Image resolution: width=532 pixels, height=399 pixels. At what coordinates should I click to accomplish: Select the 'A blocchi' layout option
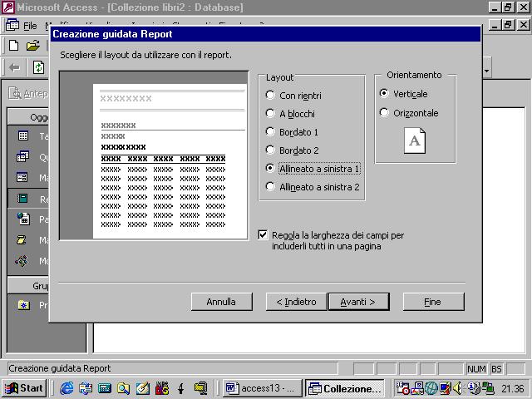click(x=290, y=114)
